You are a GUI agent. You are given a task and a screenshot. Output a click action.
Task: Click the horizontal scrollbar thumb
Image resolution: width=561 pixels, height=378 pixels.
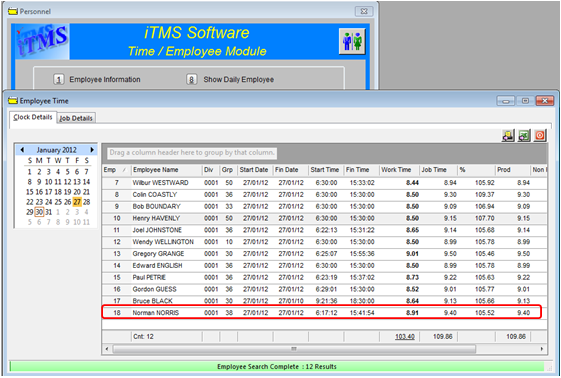[x=294, y=349]
